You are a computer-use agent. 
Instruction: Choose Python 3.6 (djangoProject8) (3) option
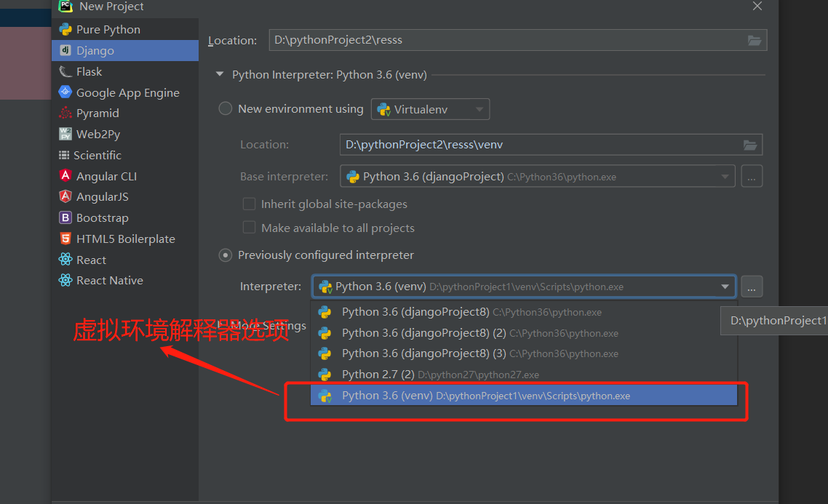coord(524,353)
